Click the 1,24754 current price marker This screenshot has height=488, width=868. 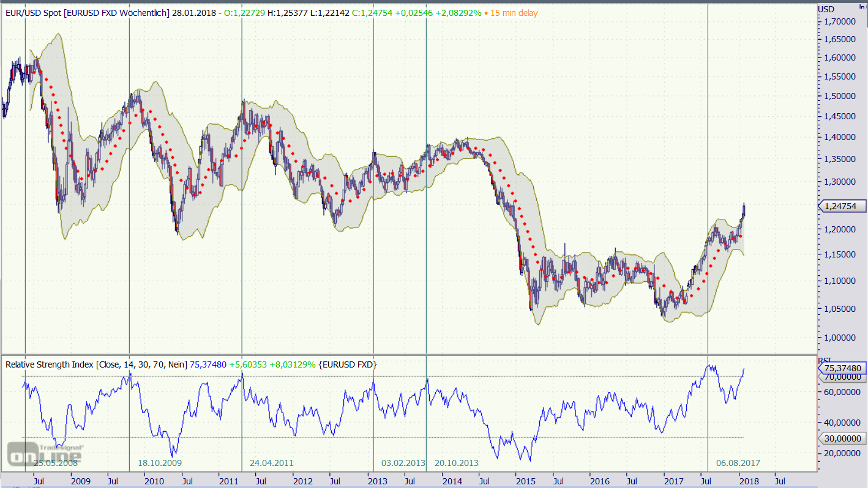[x=844, y=207]
